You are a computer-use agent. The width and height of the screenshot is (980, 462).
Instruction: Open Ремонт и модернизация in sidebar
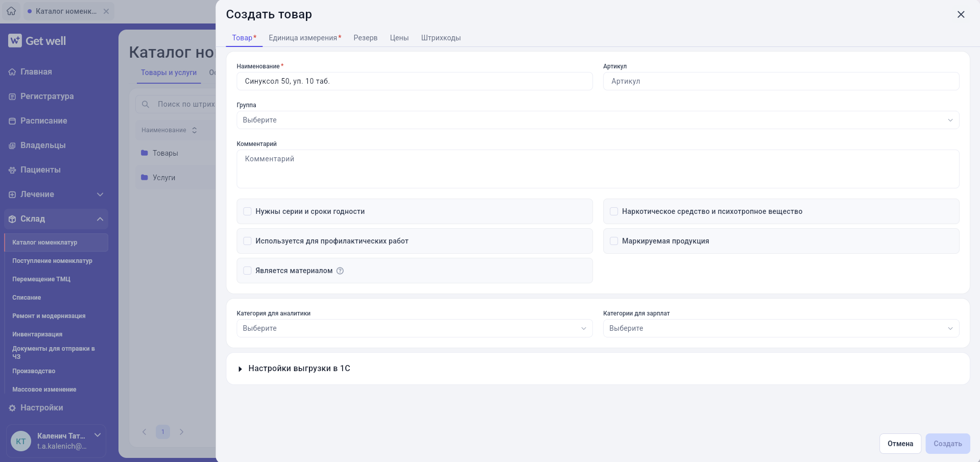49,316
